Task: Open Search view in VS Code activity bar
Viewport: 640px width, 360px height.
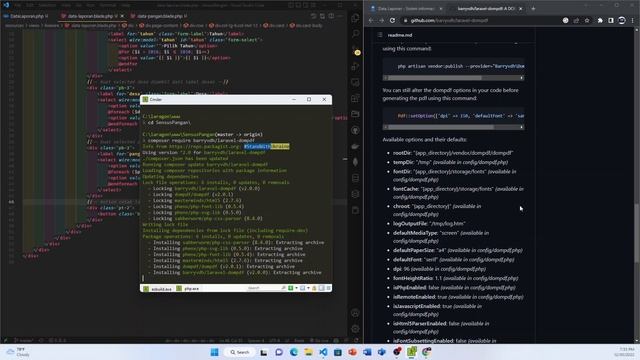Action: coord(356,33)
